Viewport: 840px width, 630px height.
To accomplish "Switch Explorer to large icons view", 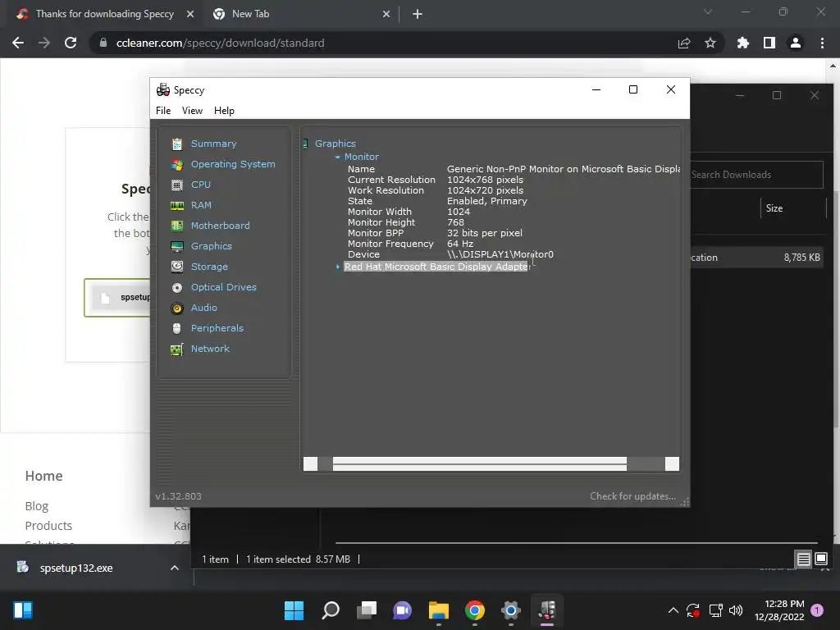I will 821,559.
